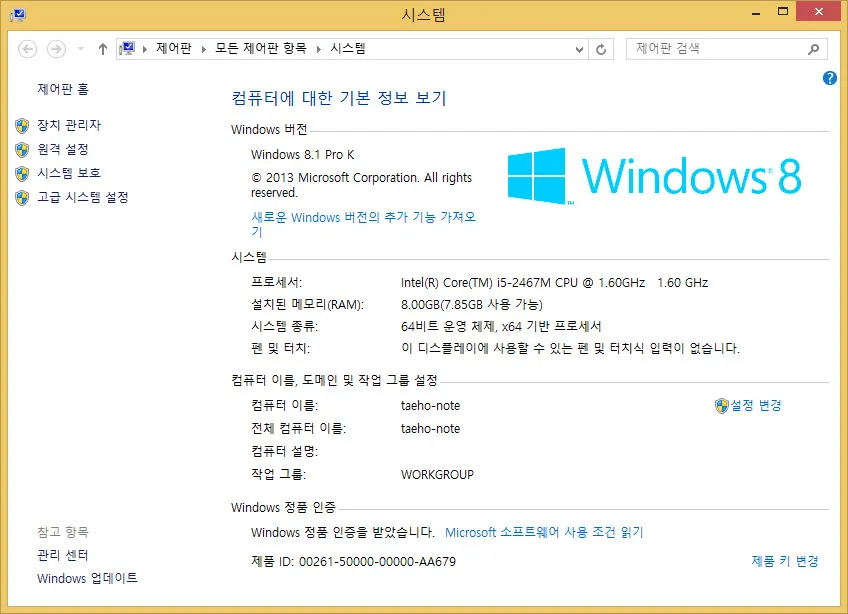The height and width of the screenshot is (614, 848).
Task: Click the 제어판 검색 search field
Action: [x=715, y=48]
